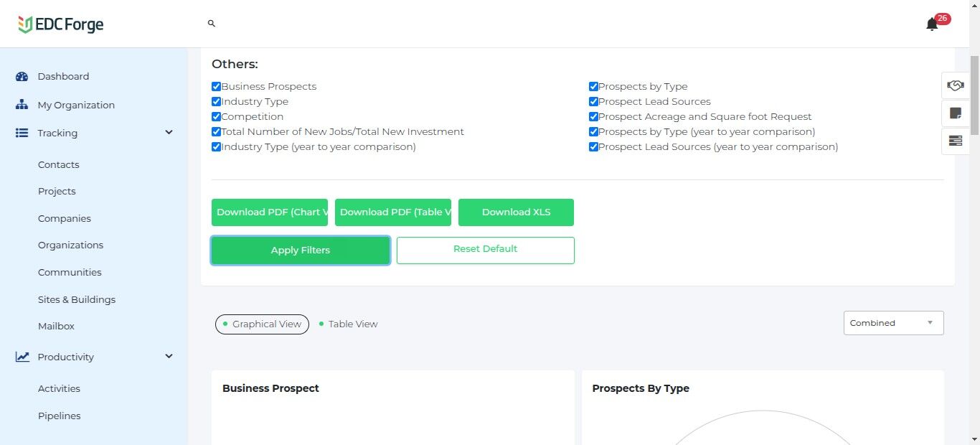The height and width of the screenshot is (445, 980).
Task: Collapse the Tracking menu chevron
Action: (x=169, y=132)
